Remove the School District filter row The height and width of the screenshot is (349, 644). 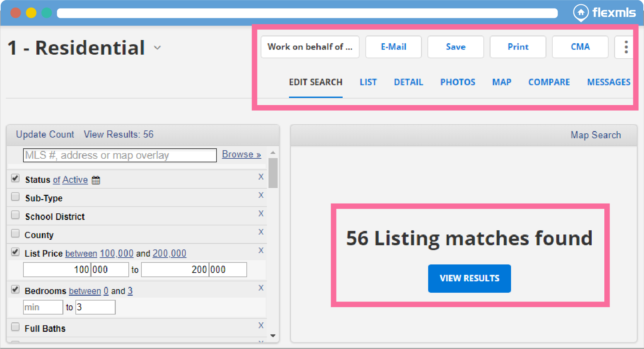click(x=261, y=214)
